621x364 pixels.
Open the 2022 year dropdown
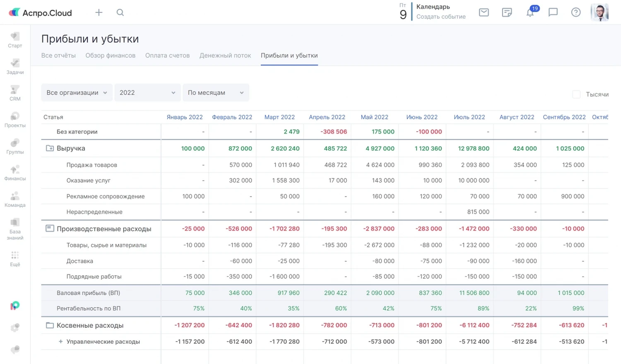[147, 93]
